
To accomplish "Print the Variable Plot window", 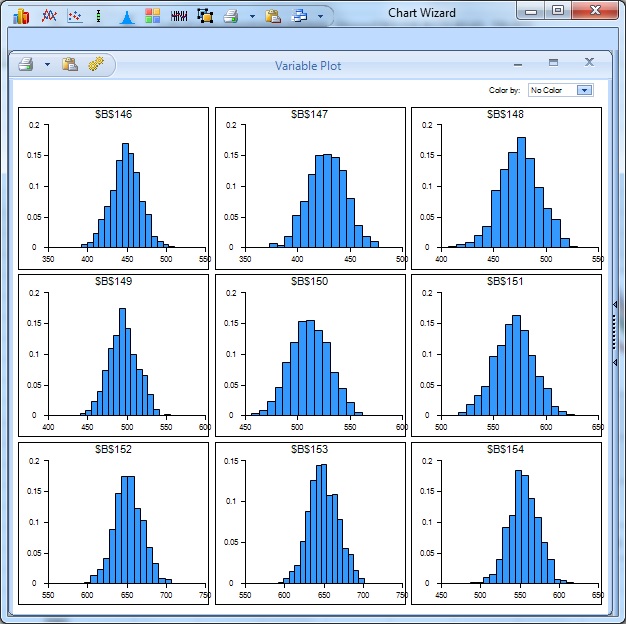I will pyautogui.click(x=26, y=65).
